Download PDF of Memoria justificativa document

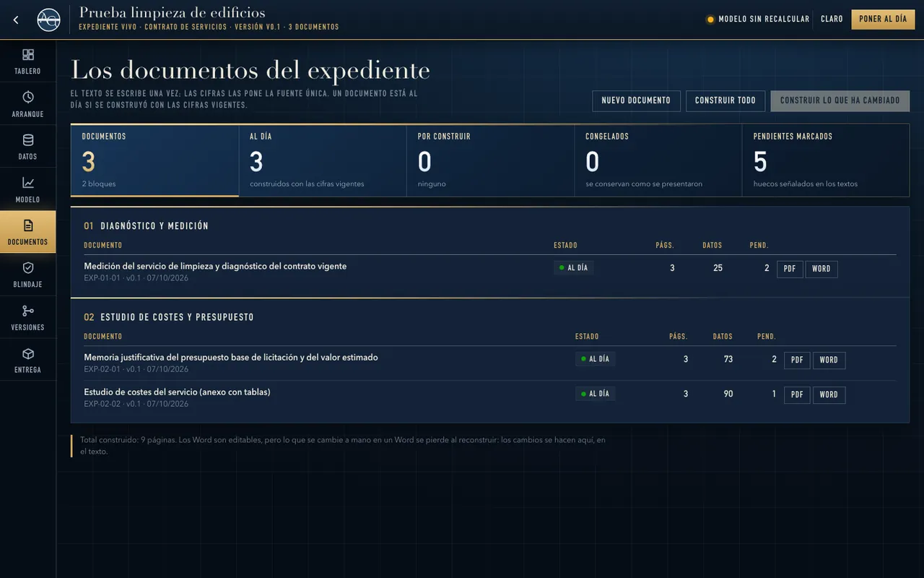click(x=797, y=360)
